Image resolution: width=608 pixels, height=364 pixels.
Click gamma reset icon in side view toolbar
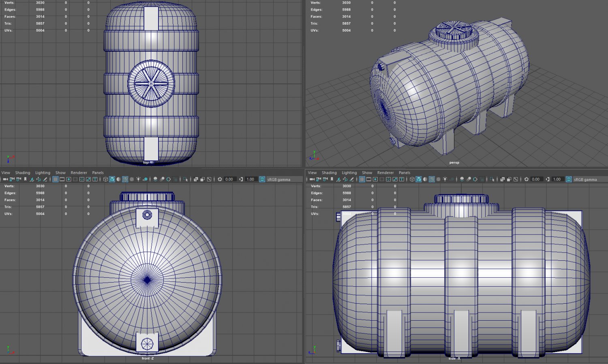[548, 179]
